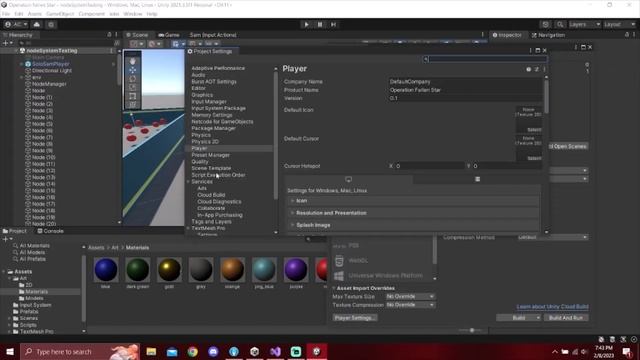
Task: Select the gold material thumbnail
Action: coord(169,270)
